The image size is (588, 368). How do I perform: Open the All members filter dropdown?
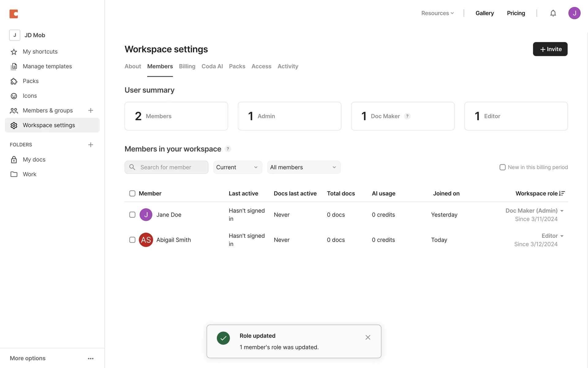pyautogui.click(x=303, y=167)
